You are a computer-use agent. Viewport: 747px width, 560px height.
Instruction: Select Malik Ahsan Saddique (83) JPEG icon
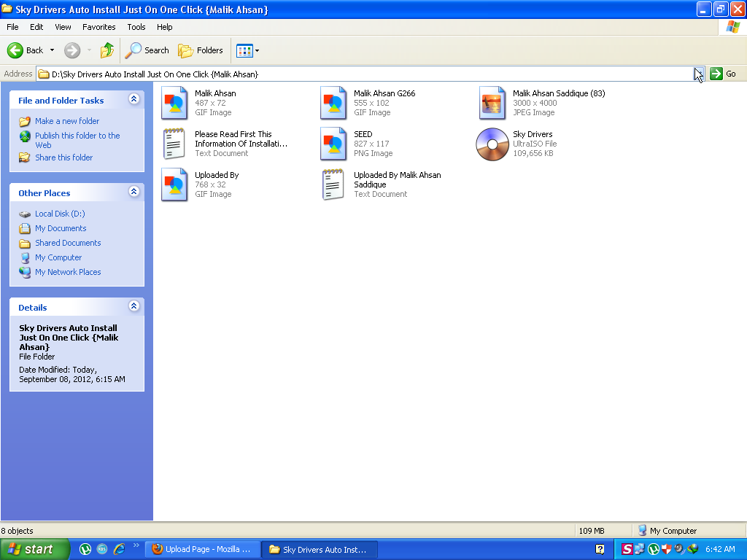point(492,102)
